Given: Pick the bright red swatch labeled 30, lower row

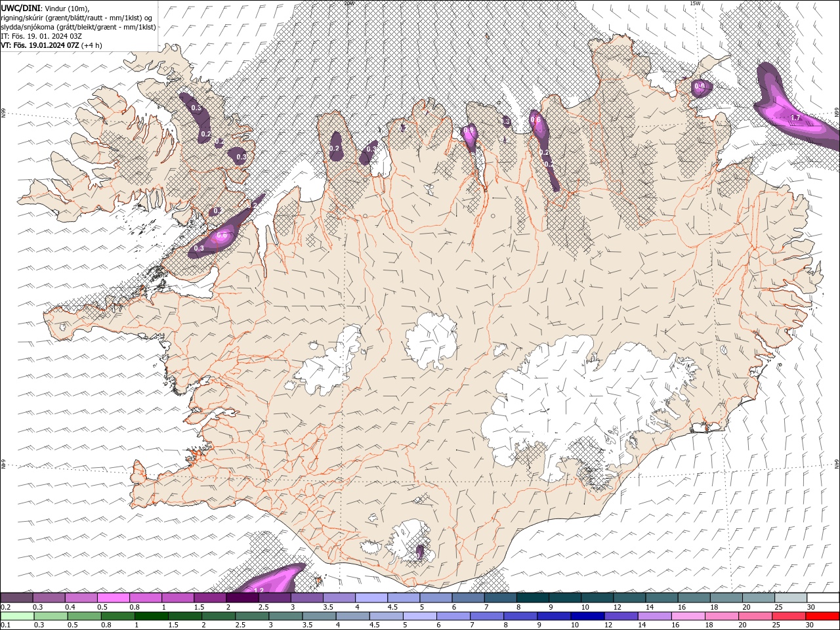Looking at the screenshot, I should click(822, 616).
